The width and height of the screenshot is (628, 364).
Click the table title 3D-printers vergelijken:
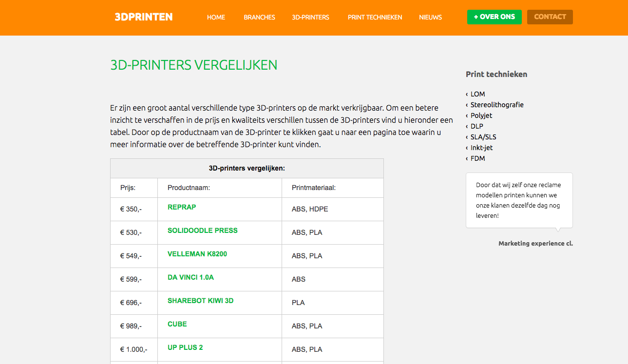coord(247,168)
